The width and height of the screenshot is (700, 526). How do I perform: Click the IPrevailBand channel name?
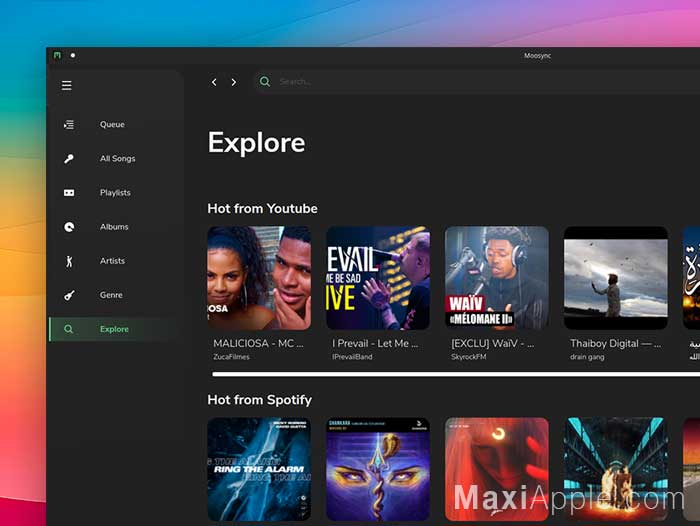(x=352, y=357)
